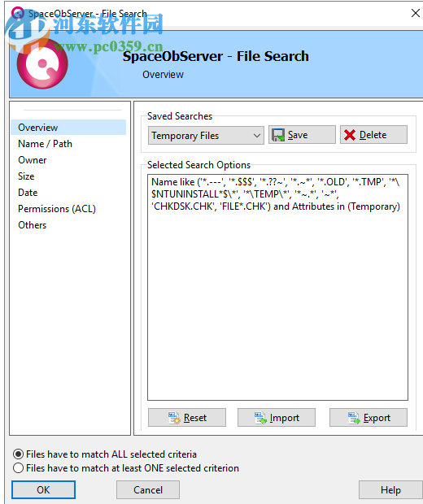Close the File Search dialog
The image size is (423, 504).
point(416,13)
